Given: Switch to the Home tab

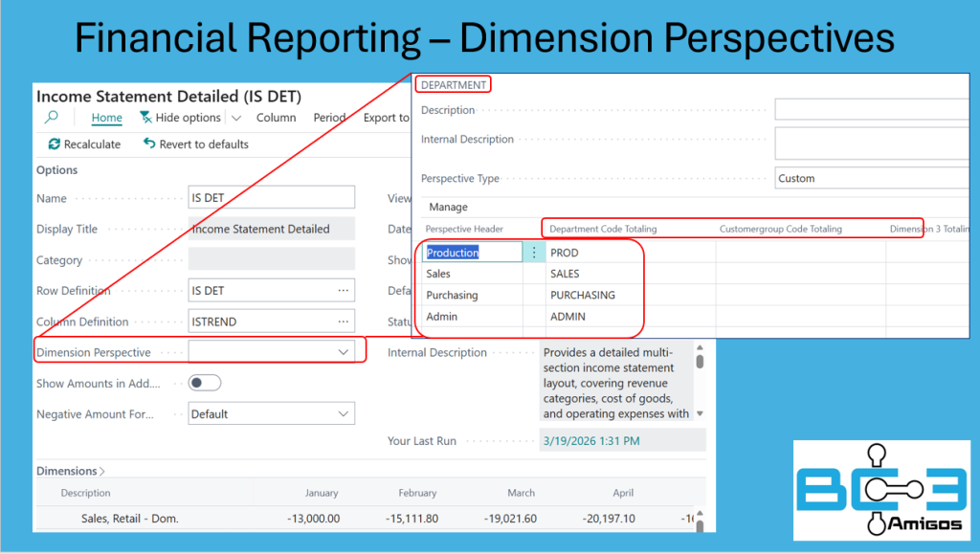Looking at the screenshot, I should click(106, 118).
